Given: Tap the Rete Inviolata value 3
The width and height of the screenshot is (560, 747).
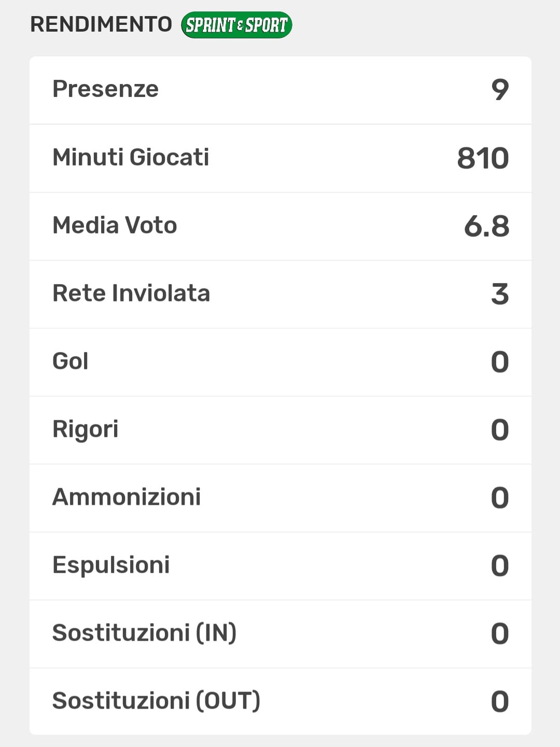Looking at the screenshot, I should (500, 294).
